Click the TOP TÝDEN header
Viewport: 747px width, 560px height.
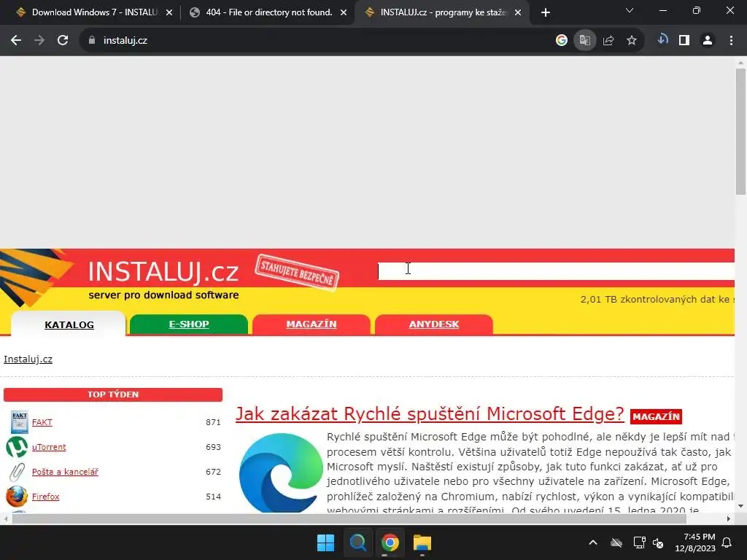click(113, 394)
